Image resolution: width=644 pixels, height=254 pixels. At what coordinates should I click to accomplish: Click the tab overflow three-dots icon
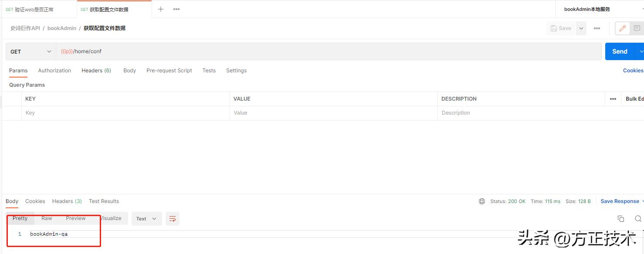click(176, 9)
